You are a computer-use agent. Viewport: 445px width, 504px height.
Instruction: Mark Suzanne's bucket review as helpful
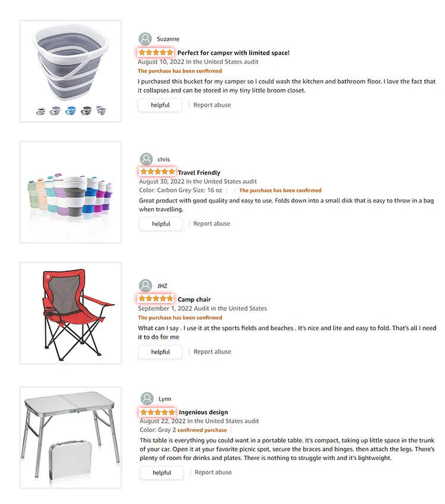[x=160, y=105]
